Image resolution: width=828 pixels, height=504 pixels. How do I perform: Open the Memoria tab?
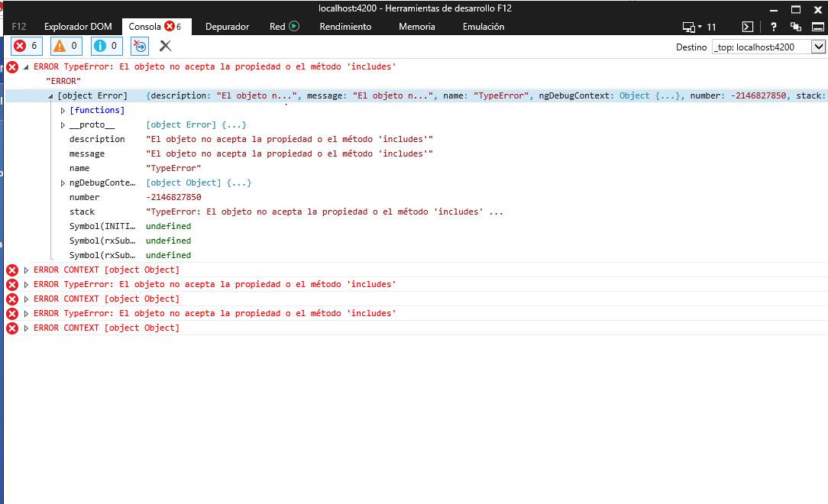416,27
